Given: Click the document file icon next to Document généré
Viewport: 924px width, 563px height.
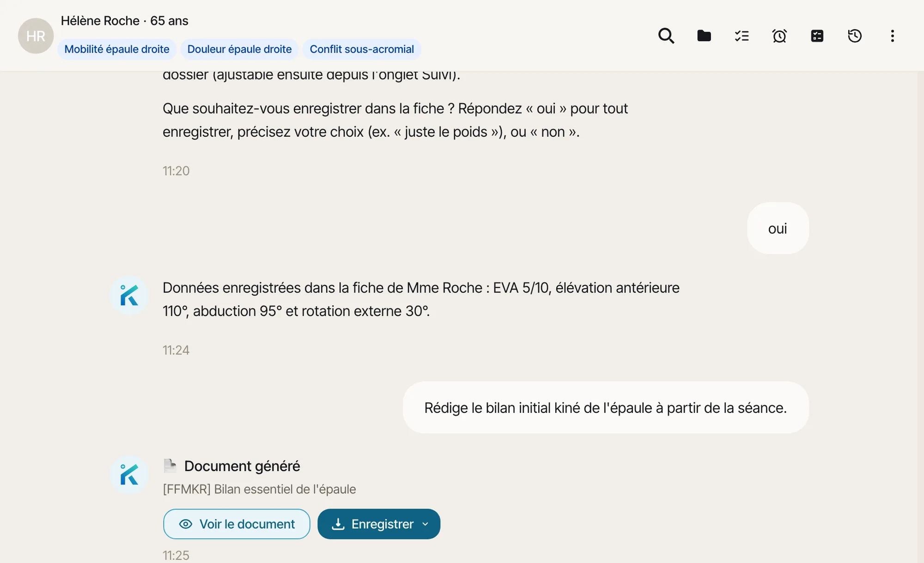Looking at the screenshot, I should tap(170, 466).
